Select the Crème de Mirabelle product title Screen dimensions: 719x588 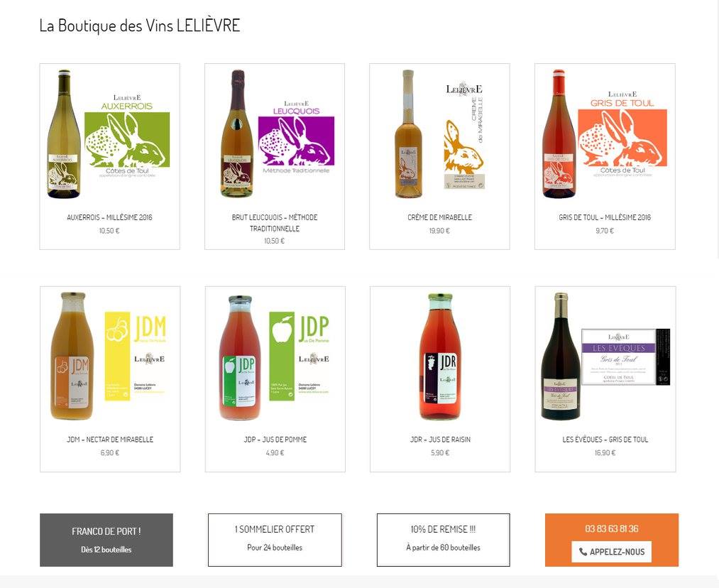[x=440, y=217]
